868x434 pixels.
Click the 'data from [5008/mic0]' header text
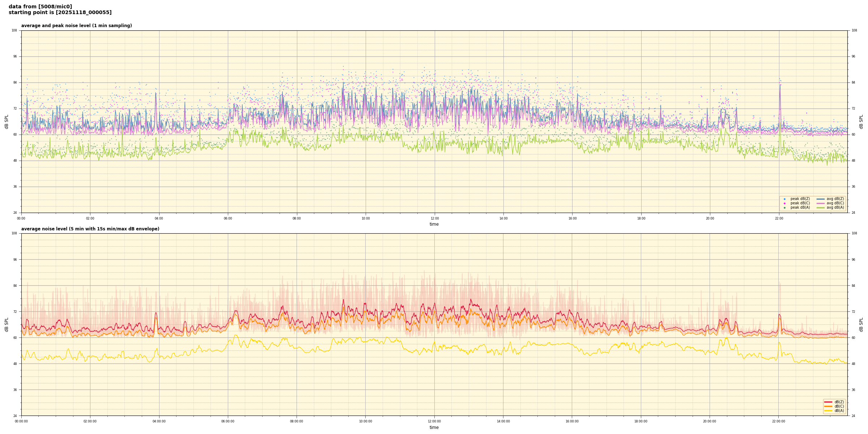click(40, 7)
